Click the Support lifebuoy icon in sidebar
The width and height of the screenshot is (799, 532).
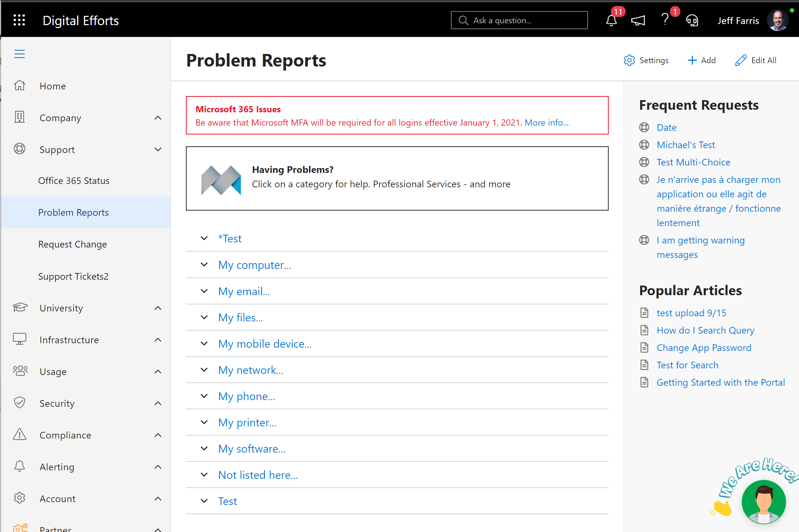tap(20, 149)
